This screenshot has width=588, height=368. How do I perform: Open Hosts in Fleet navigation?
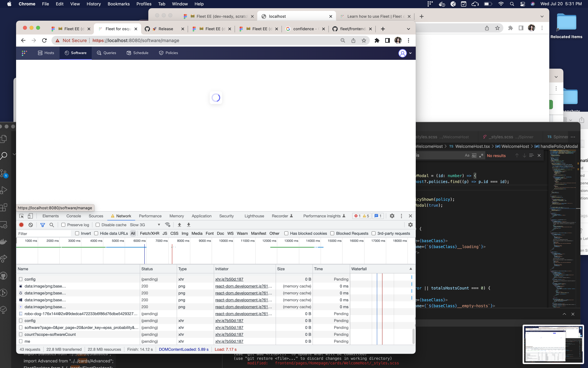tap(46, 53)
